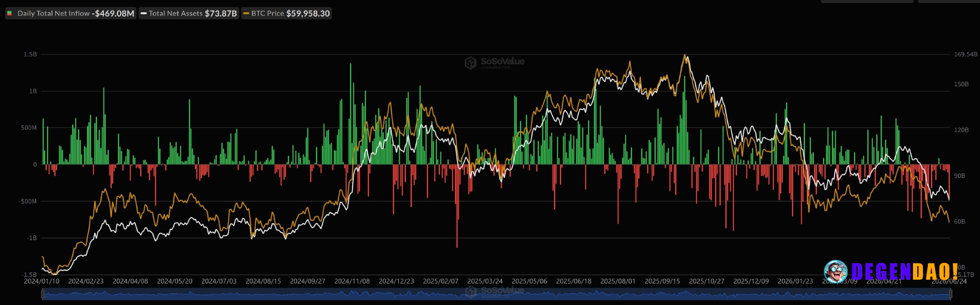Click the 2025/09/15 date label
Screen dimensions: 980x305
(x=662, y=281)
